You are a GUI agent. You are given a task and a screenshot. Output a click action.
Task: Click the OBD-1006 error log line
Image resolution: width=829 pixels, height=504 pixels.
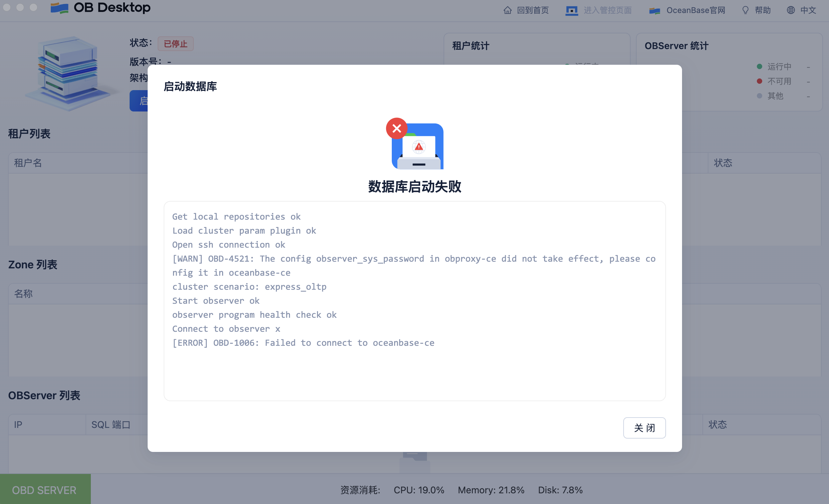pos(303,342)
